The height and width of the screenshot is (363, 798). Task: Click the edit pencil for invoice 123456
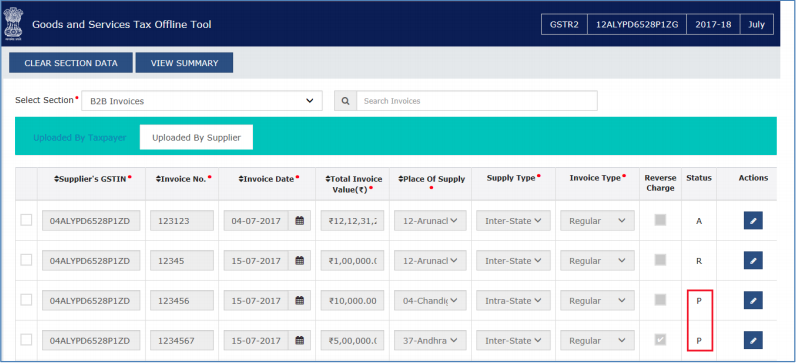click(753, 300)
